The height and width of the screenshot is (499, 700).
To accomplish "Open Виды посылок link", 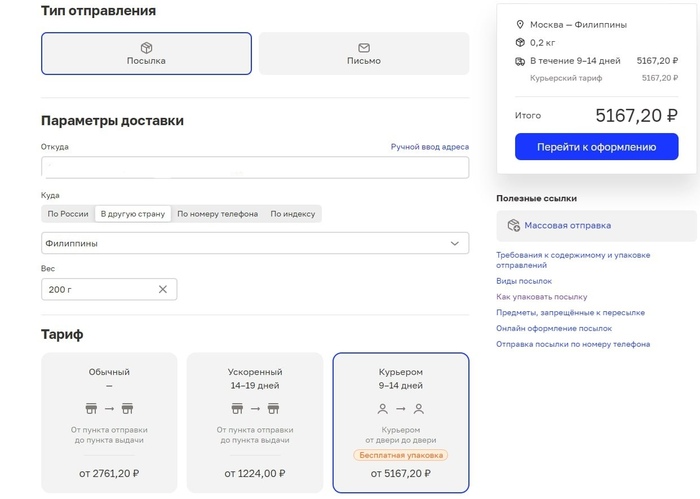I will 524,281.
